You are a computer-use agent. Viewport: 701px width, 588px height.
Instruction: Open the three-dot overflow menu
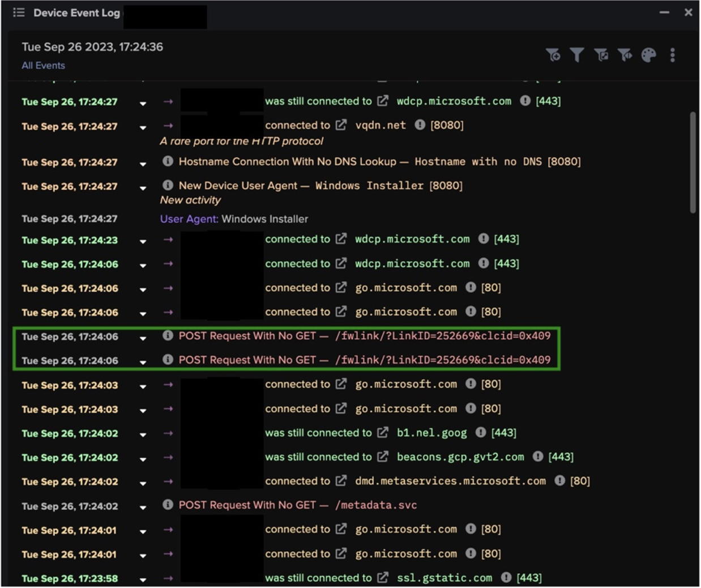pos(672,55)
